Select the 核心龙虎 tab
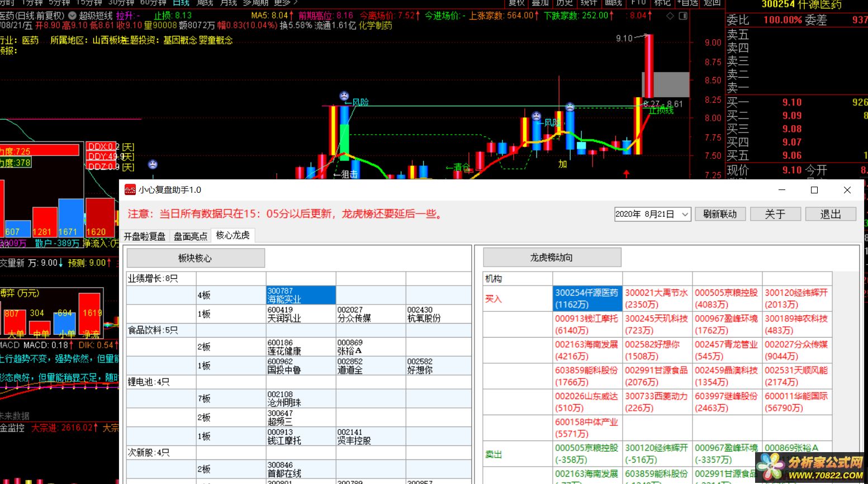 [x=233, y=235]
